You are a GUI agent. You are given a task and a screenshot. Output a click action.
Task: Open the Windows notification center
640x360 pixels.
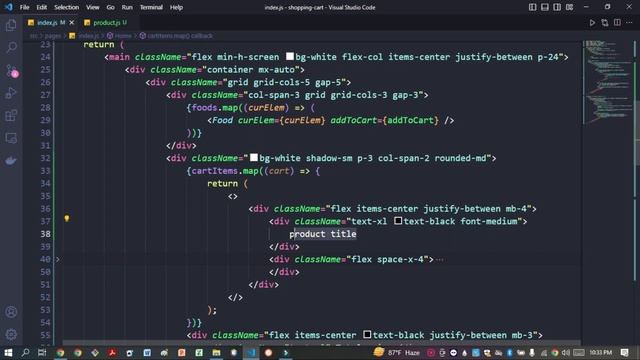tap(624, 352)
